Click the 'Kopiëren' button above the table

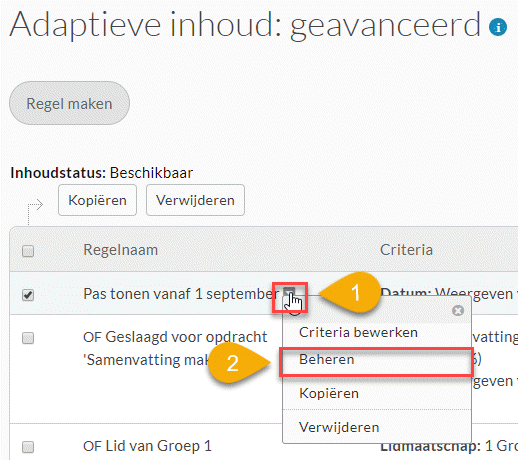pos(97,200)
